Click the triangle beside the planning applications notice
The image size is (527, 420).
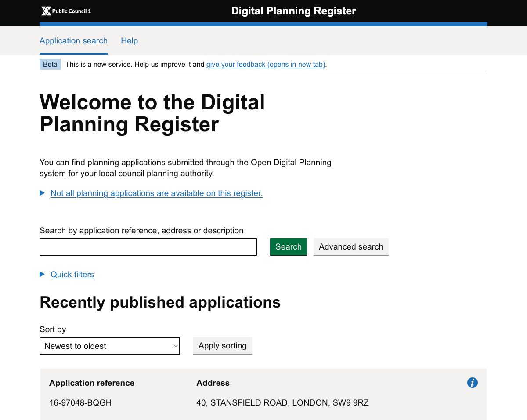coord(42,193)
